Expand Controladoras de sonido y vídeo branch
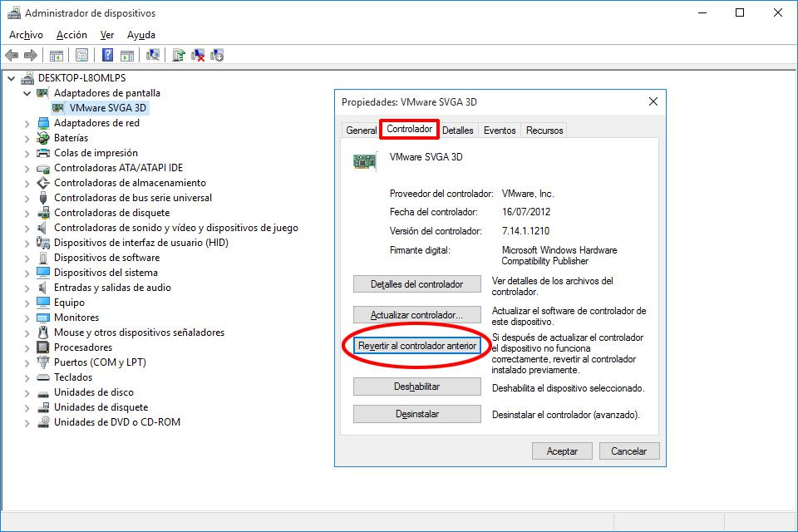 click(x=27, y=228)
